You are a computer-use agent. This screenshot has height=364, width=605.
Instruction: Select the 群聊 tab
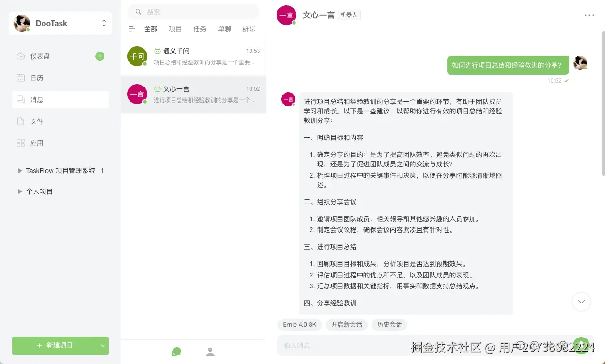tap(249, 29)
